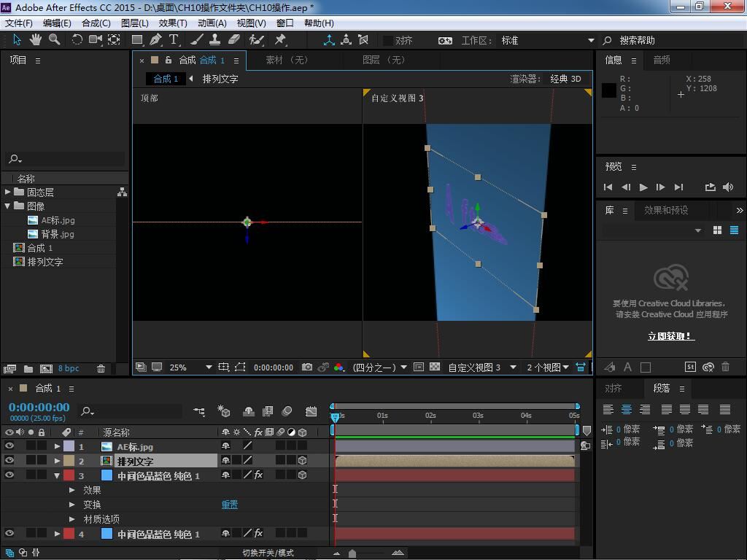Toggle effects fx switch on layer 3

tap(258, 475)
